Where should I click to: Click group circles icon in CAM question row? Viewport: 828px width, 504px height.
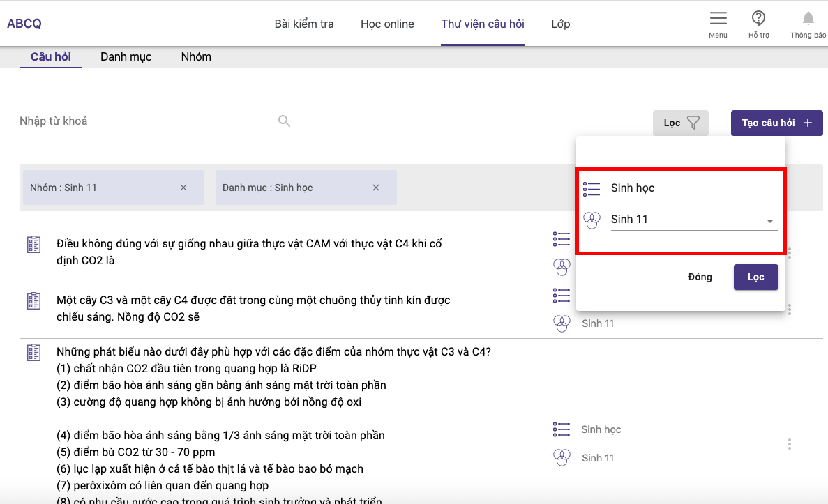click(x=562, y=267)
